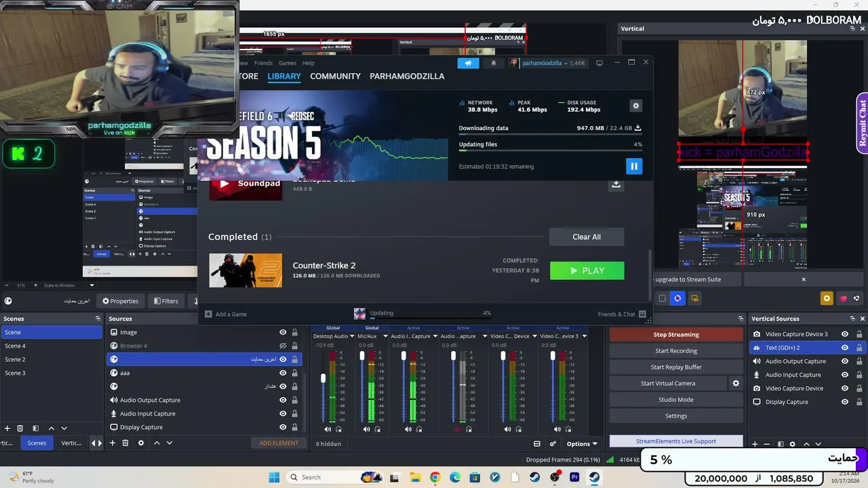Expand the Desktop Audio channel dropdown

353,336
